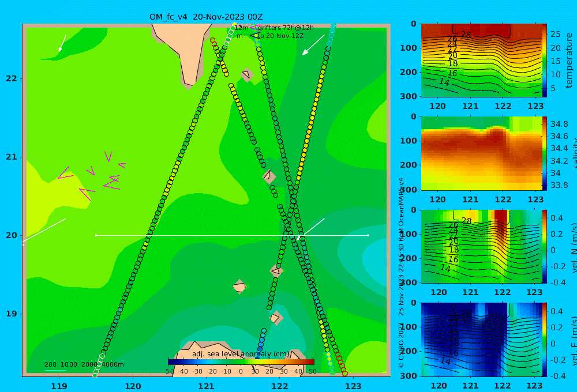This screenshot has height=392, width=577.
Task: Click the white track-end circle at bottom left of map
Action: 95,375
